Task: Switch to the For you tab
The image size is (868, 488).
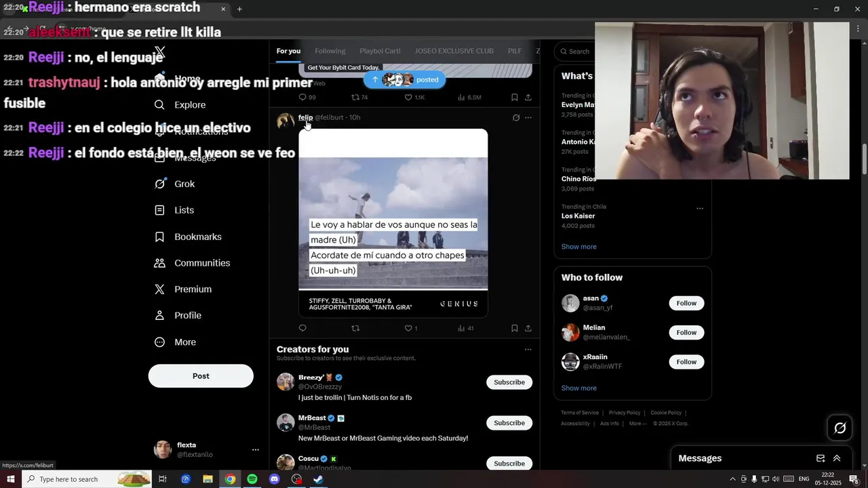Action: [x=288, y=52]
